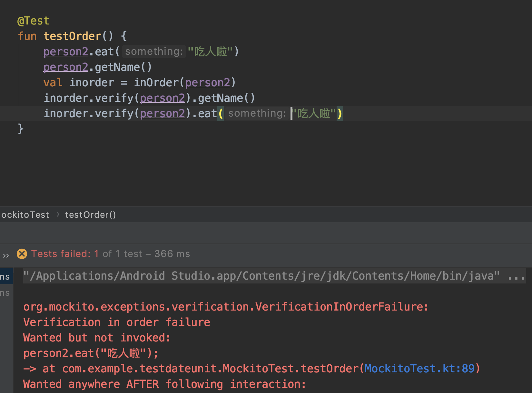Click 'Wanted but not invoked:' line
Image resolution: width=532 pixels, height=393 pixels.
pyautogui.click(x=97, y=338)
